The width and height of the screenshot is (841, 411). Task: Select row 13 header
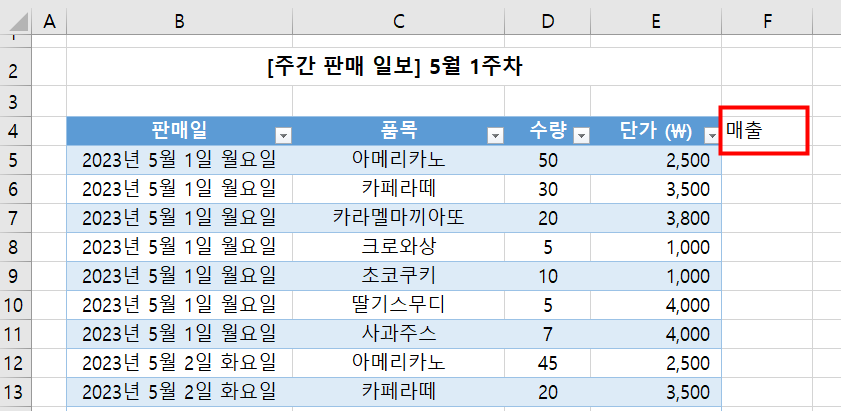pos(16,392)
